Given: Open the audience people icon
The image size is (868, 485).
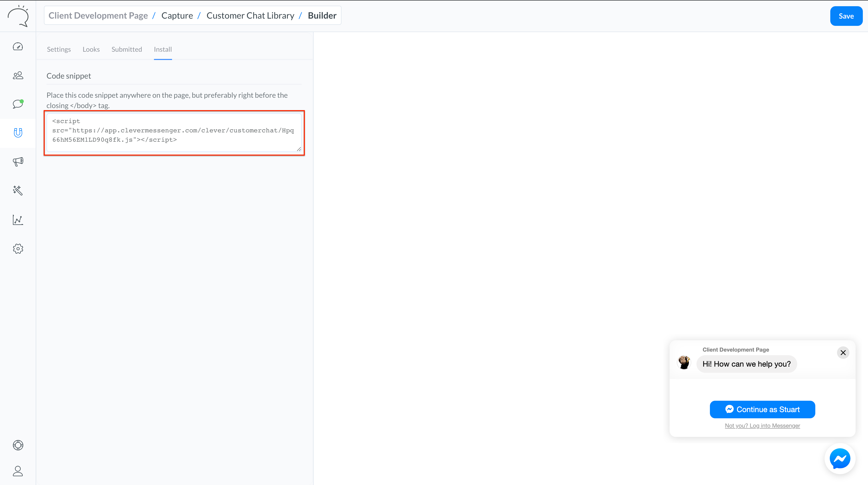Looking at the screenshot, I should (18, 75).
